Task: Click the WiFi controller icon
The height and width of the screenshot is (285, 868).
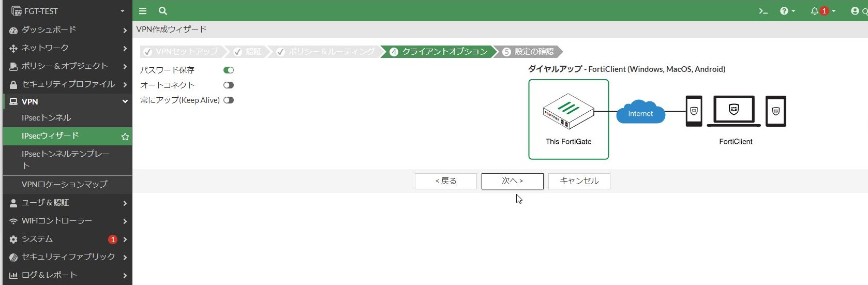Action: 13,221
